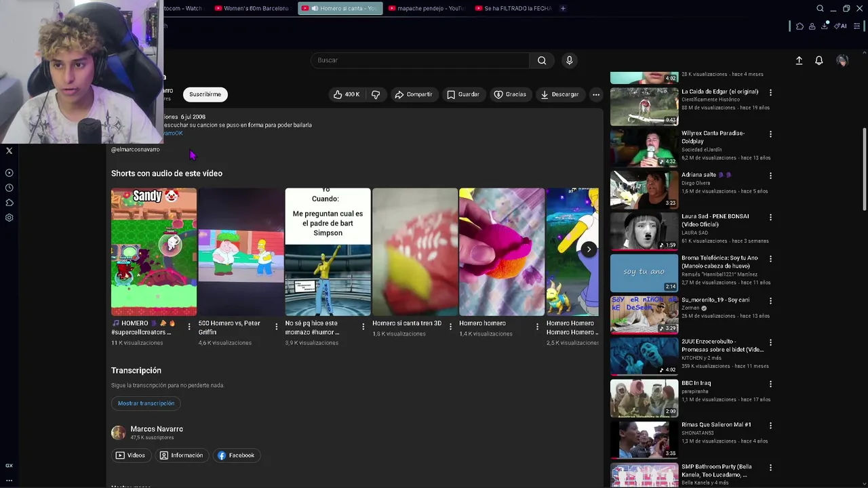Image resolution: width=868 pixels, height=488 pixels.
Task: Open tab search magnifier in the title bar
Action: click(820, 8)
